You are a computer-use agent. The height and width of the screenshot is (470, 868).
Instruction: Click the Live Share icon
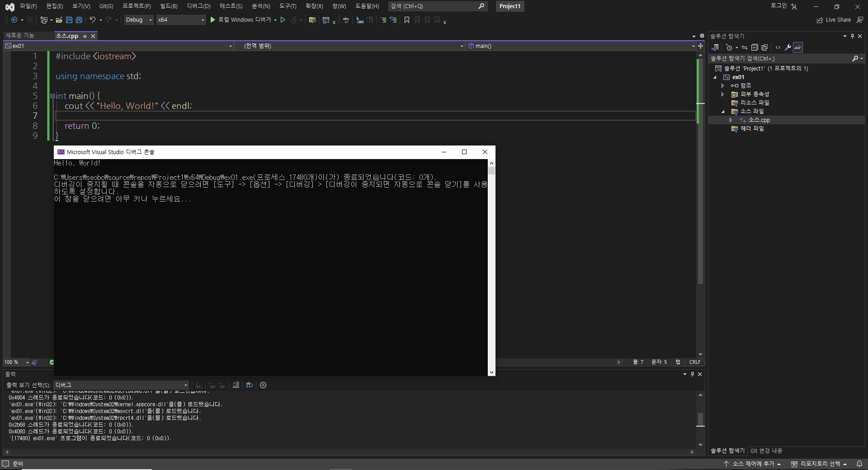coord(820,20)
